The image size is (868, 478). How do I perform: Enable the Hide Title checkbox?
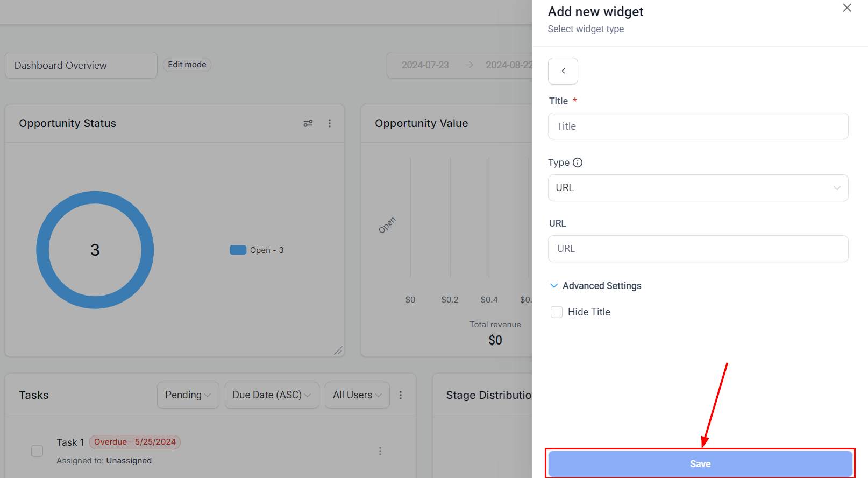pos(557,312)
